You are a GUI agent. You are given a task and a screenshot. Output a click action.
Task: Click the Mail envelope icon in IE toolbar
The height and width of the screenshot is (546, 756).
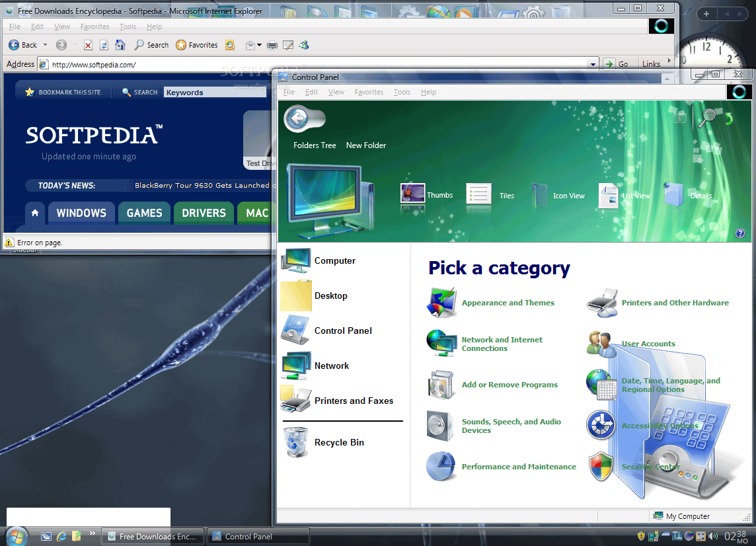click(x=250, y=46)
